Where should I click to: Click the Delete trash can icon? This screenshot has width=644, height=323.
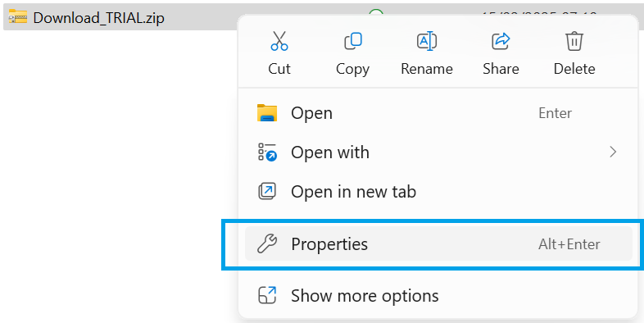click(574, 41)
